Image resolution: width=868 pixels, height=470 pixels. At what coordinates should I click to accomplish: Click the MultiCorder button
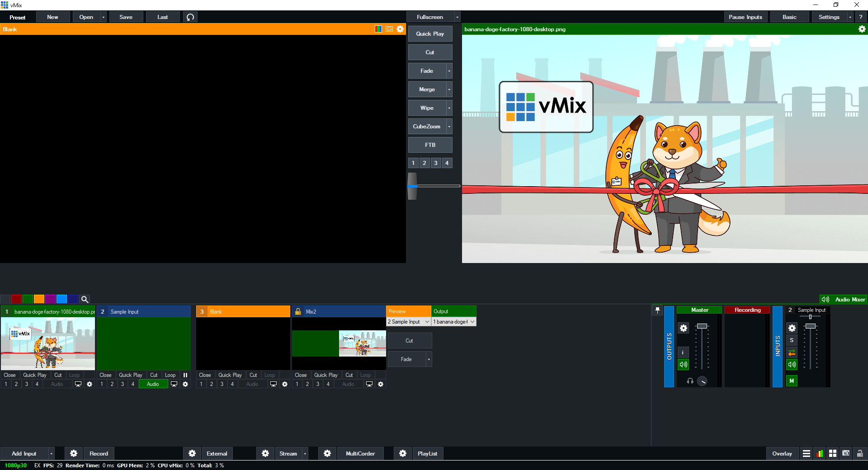pos(360,453)
